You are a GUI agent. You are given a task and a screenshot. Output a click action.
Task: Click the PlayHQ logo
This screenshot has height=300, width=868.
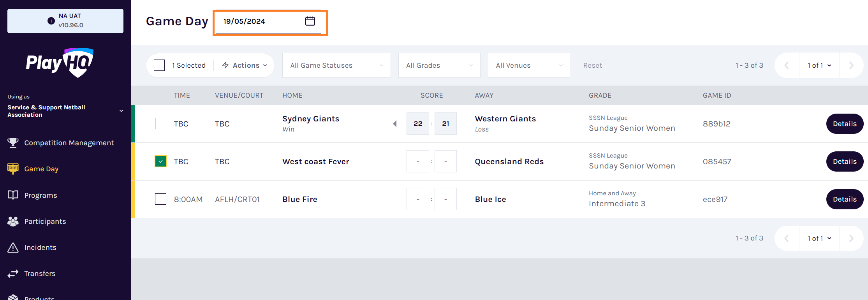(60, 63)
